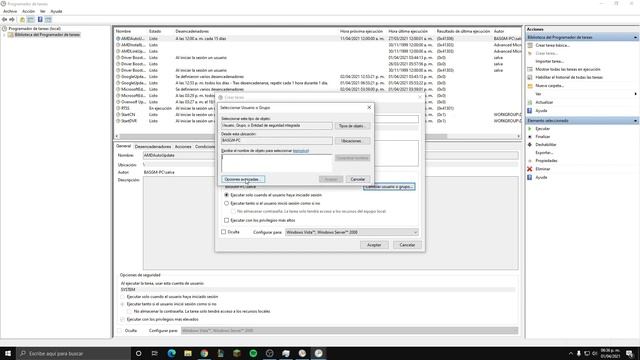Click the Ayuda icon above Elemento seleccionado
640x360 pixels.
click(x=530, y=111)
